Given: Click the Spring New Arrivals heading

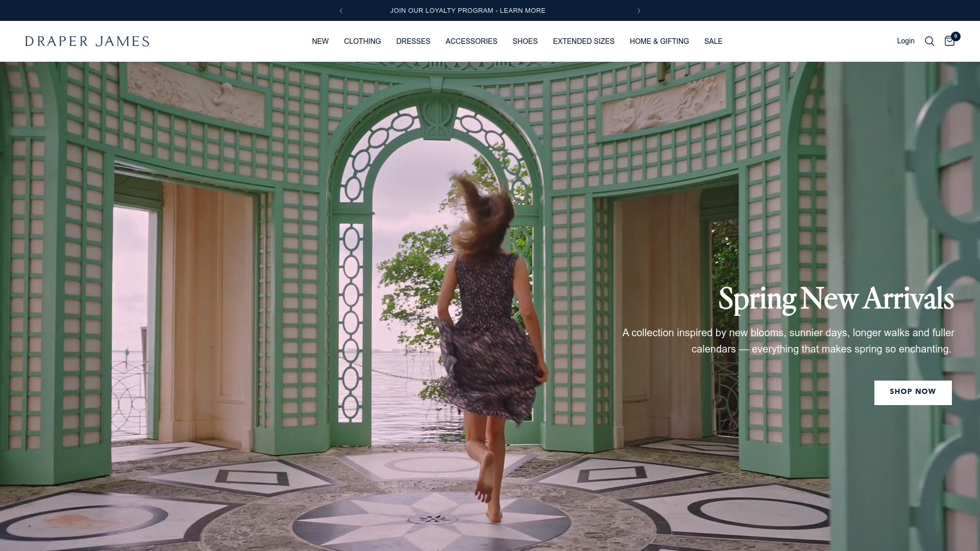Looking at the screenshot, I should coord(836,299).
